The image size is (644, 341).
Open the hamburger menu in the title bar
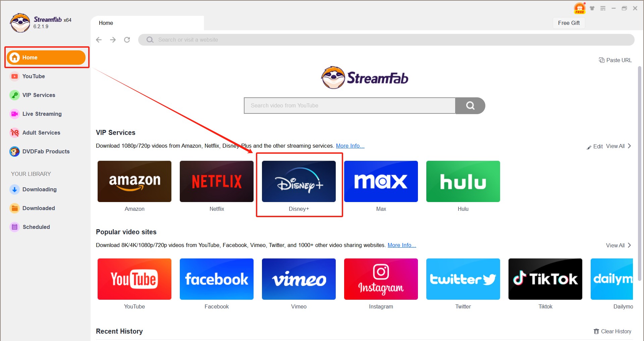coord(603,8)
